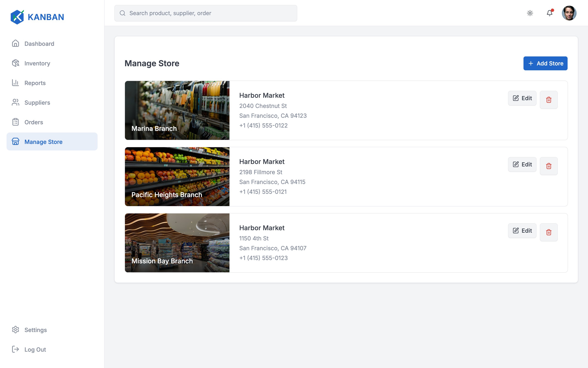The height and width of the screenshot is (368, 588).
Task: Click the KANBAN brand text
Action: 46,17
